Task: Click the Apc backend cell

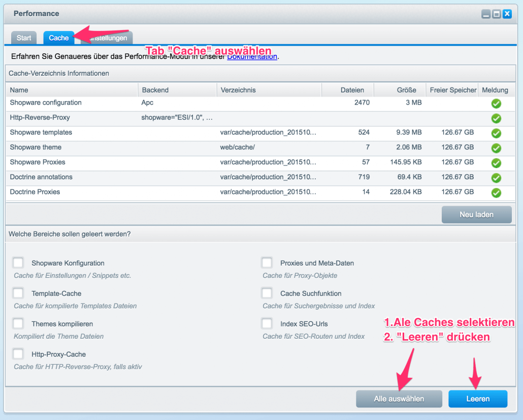Action: pyautogui.click(x=147, y=103)
